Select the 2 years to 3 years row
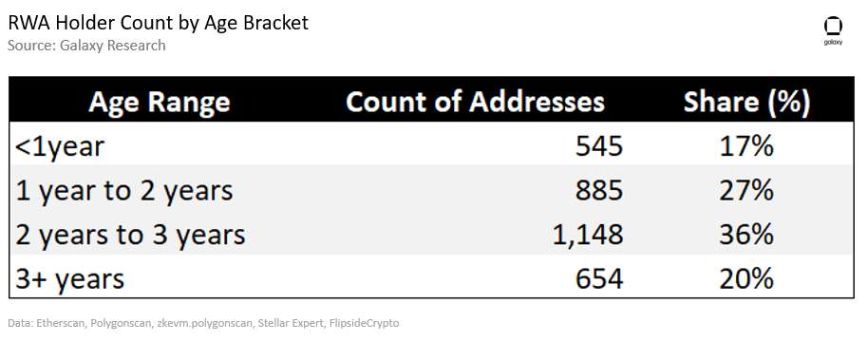This screenshot has height=342, width=868. 432,235
